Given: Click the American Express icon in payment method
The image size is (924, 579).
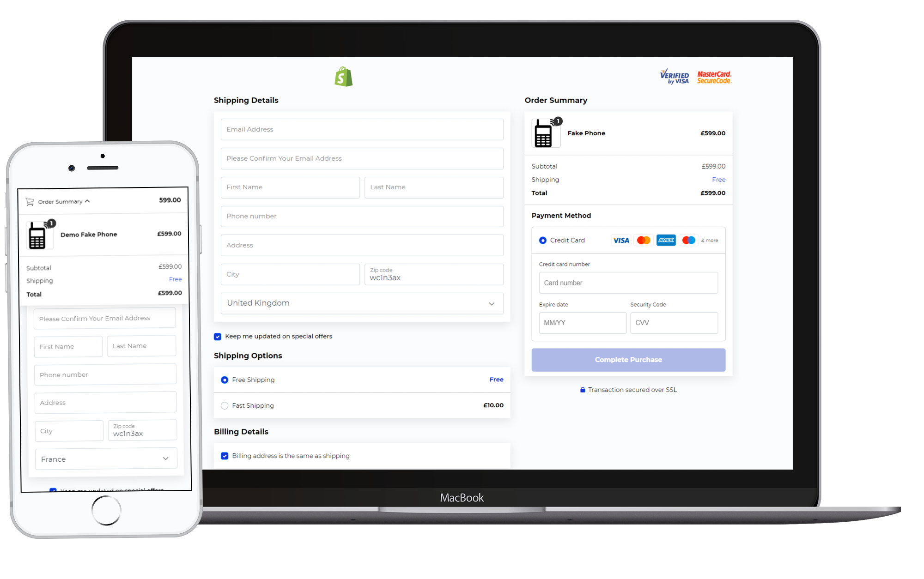Looking at the screenshot, I should click(664, 240).
